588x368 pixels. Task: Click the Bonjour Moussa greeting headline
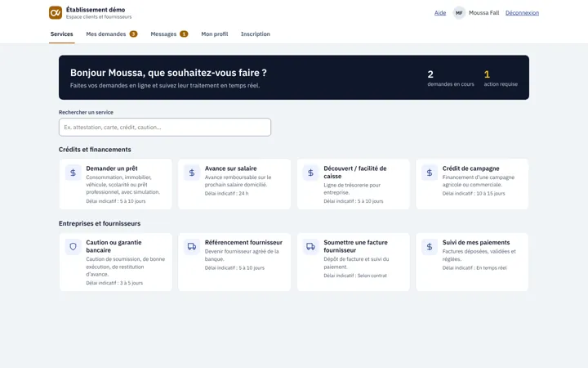(x=168, y=73)
